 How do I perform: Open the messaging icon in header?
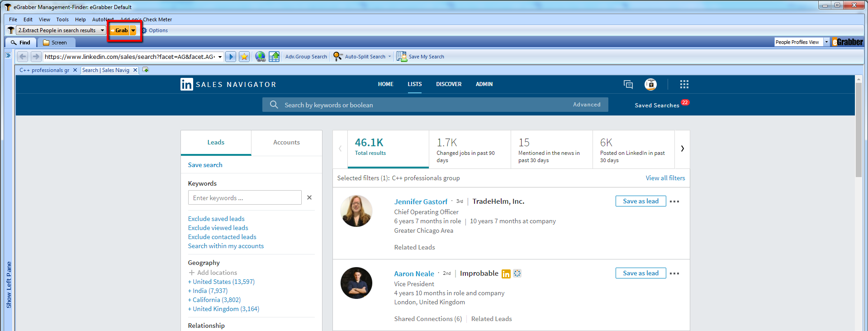click(628, 84)
